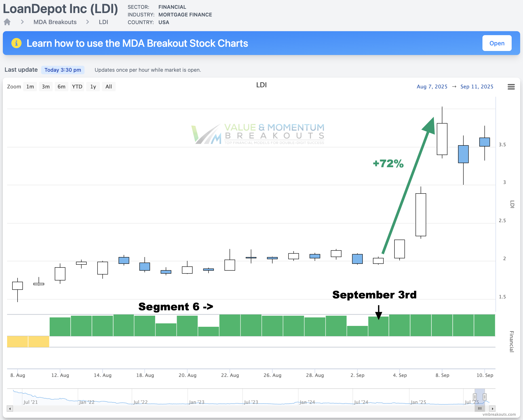Select the YTD zoom option
Image resolution: width=523 pixels, height=420 pixels.
[77, 86]
